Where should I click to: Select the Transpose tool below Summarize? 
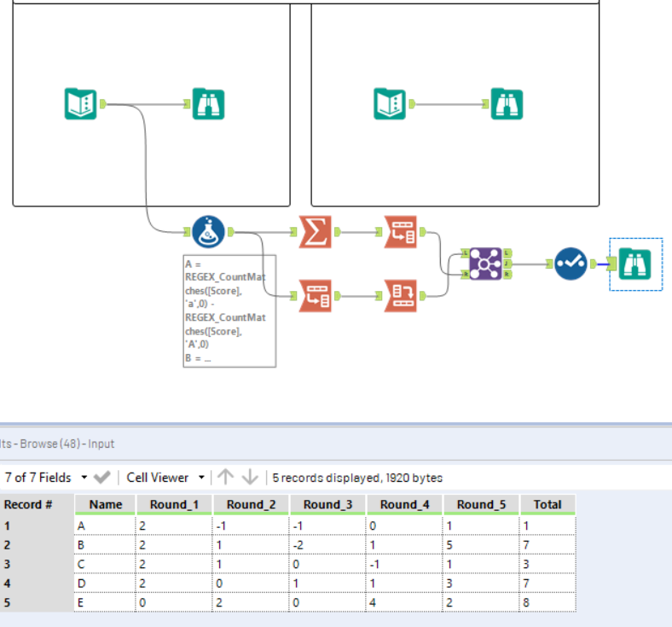(x=316, y=296)
